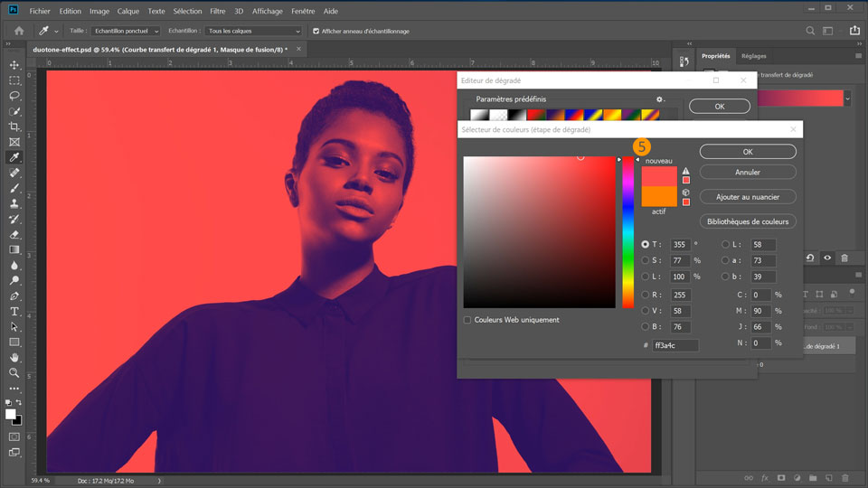Click Ajouter au nuancier
Image resolution: width=868 pixels, height=488 pixels.
pos(748,196)
